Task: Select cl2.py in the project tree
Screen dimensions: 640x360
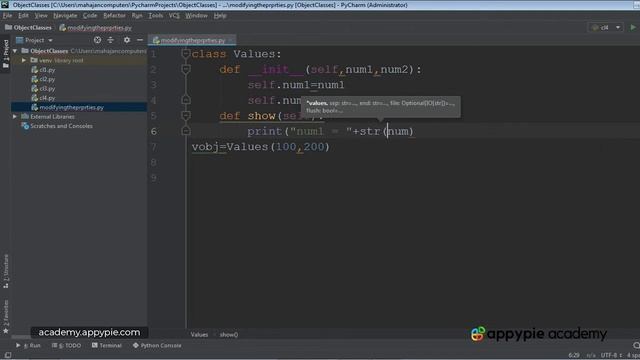Action: pos(47,79)
